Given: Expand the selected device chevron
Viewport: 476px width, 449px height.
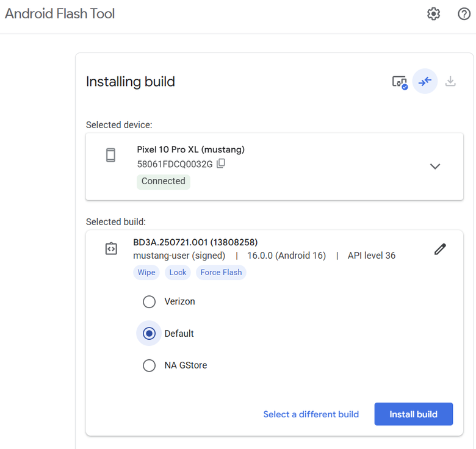Looking at the screenshot, I should point(435,167).
